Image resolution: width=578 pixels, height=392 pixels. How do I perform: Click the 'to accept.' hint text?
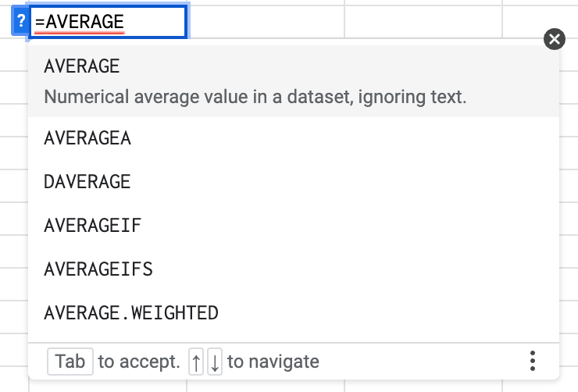tap(139, 362)
